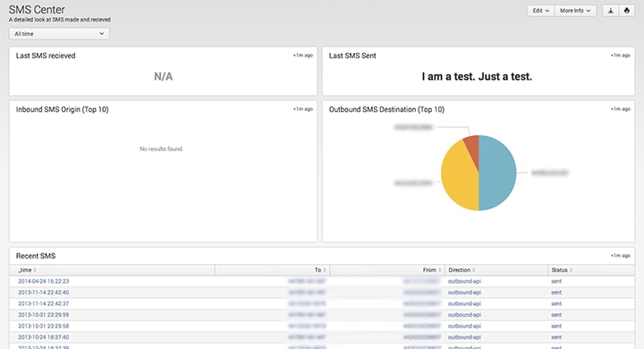644x349 pixels.
Task: Click the print dashboard icon button
Action: pos(627,11)
